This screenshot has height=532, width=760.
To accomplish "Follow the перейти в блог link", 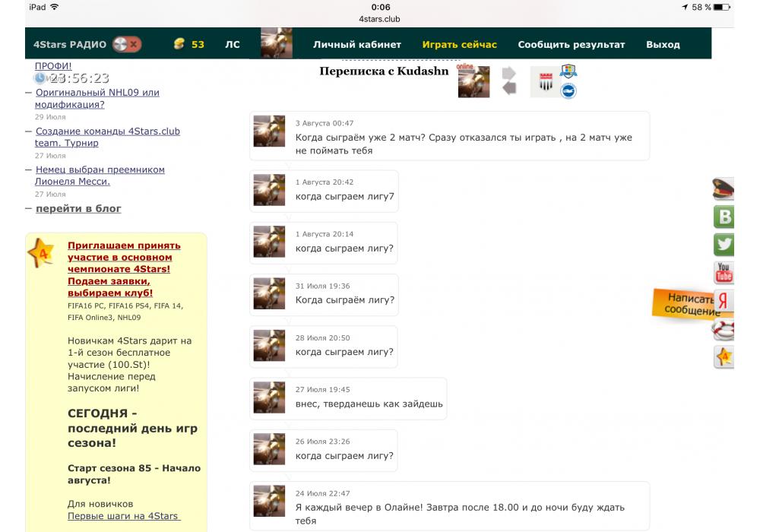I will (x=78, y=208).
